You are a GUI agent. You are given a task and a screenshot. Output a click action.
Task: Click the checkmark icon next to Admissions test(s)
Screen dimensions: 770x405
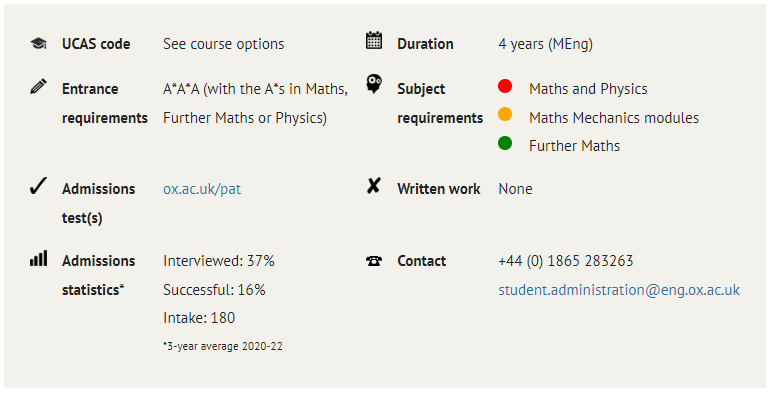[38, 186]
